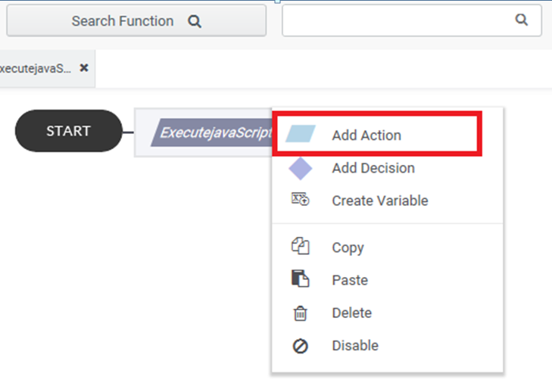Select the START node
Viewport: 552px width, 392px height.
(69, 131)
